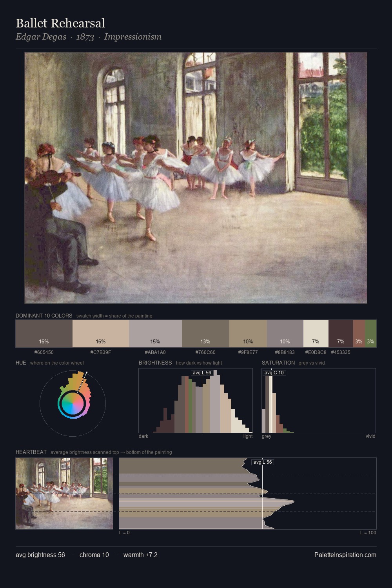Screen dimensions: 392x588
Task: Click the BRIGHTNESS section heading
Action: coord(155,363)
